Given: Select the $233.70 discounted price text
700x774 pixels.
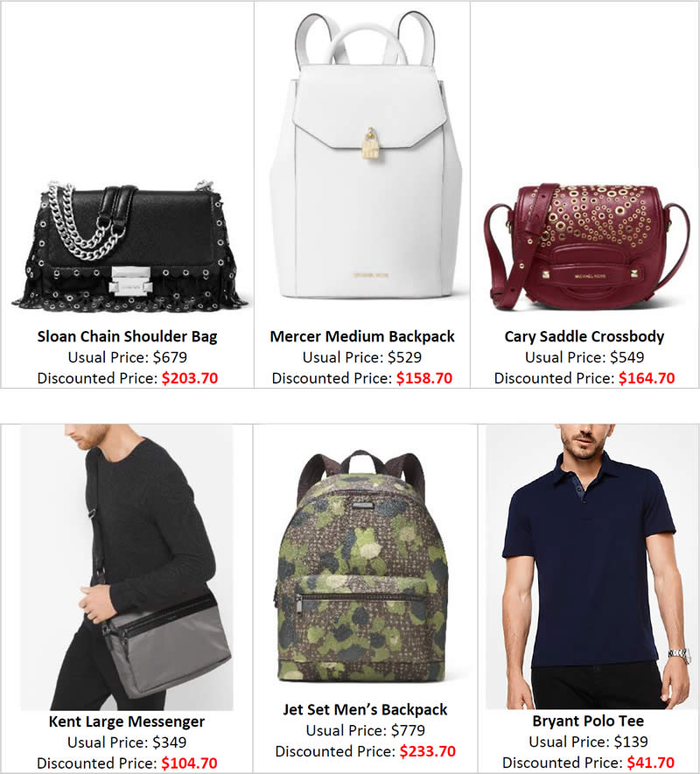Looking at the screenshot, I should [x=428, y=751].
